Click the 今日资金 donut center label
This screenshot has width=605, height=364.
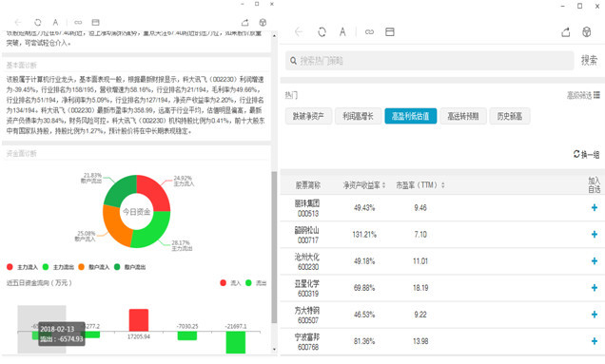137,211
